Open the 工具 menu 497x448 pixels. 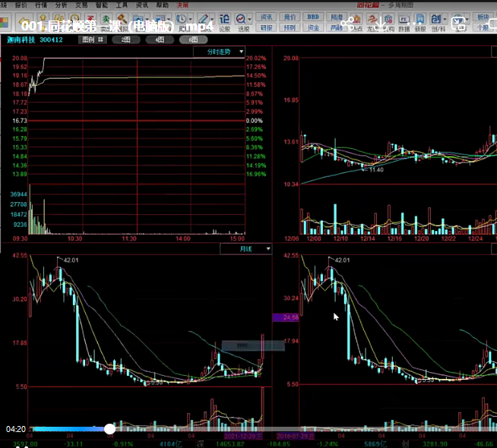tap(122, 5)
